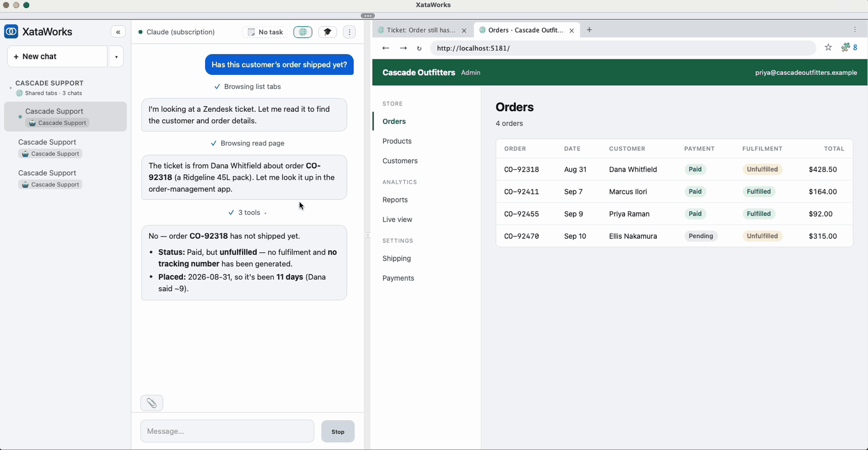Toggle the browser globe button
Screen dimensions: 868x450
[x=303, y=32]
